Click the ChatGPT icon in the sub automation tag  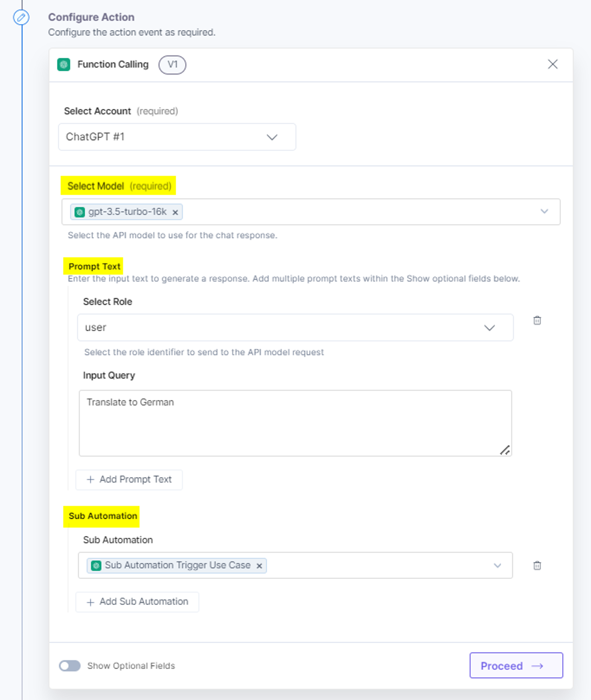pyautogui.click(x=96, y=566)
